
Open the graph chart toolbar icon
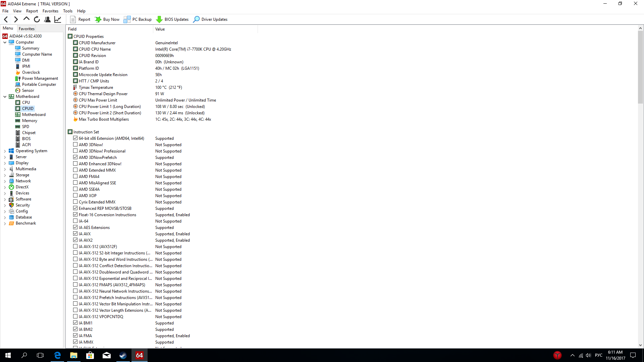(x=58, y=19)
